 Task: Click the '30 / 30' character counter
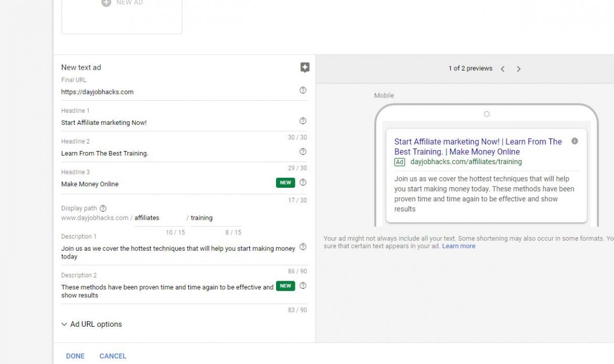pos(297,137)
